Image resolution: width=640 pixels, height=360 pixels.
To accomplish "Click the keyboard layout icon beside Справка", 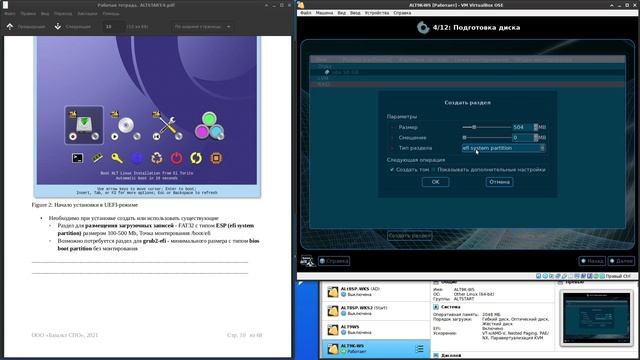I will pos(307,261).
